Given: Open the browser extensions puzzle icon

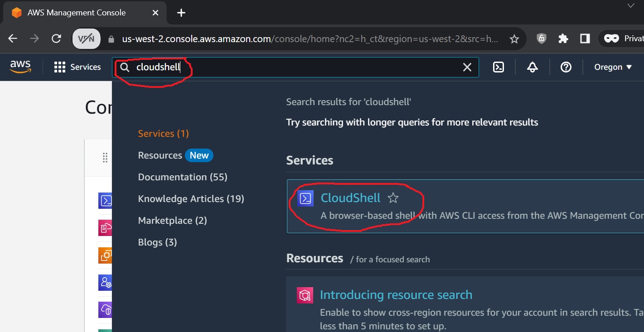Looking at the screenshot, I should point(563,38).
